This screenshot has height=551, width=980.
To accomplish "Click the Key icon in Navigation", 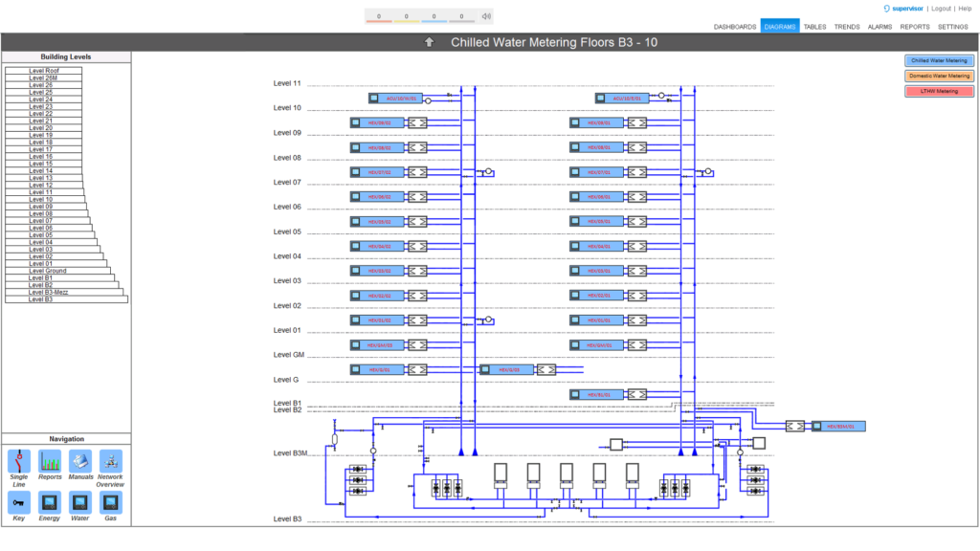I will point(19,502).
